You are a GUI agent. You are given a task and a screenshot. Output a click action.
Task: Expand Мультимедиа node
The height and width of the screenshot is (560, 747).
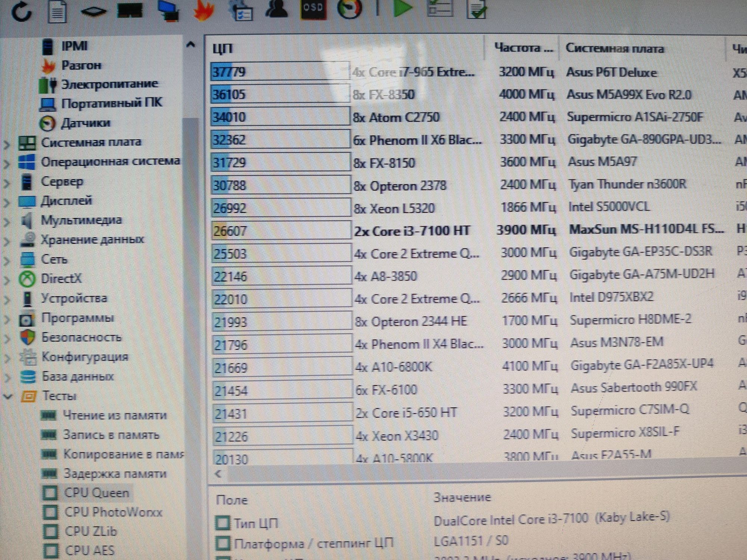click(x=6, y=222)
